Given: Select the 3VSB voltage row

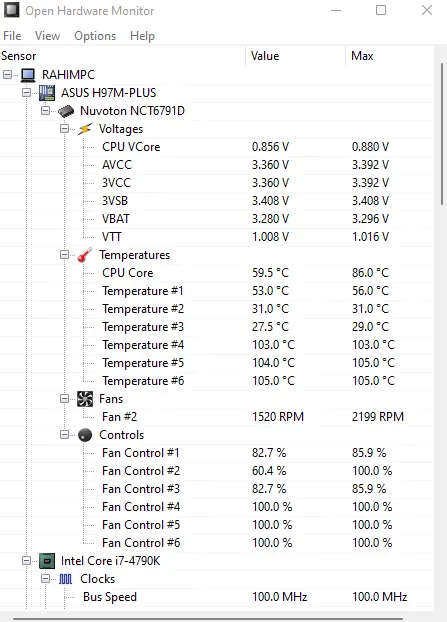Looking at the screenshot, I should (217, 201).
